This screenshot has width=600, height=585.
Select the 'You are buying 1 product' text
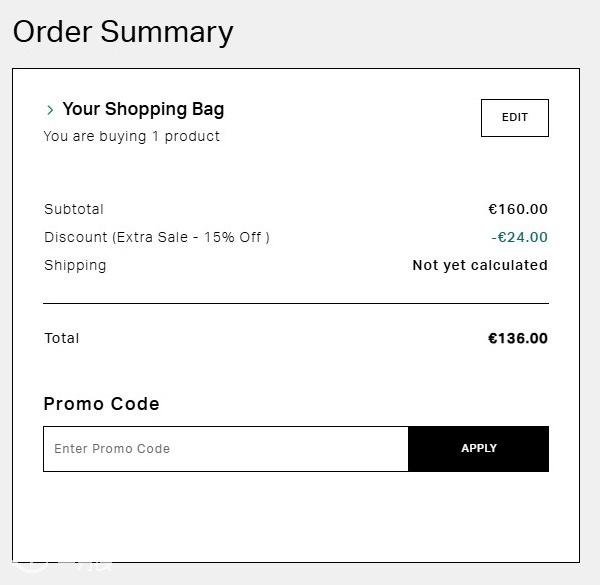(x=132, y=137)
